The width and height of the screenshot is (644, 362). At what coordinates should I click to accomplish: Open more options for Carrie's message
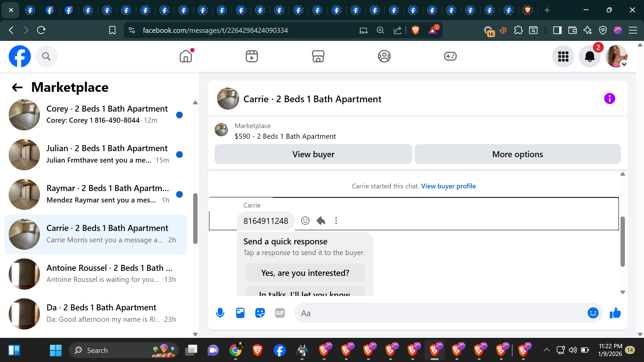(336, 221)
